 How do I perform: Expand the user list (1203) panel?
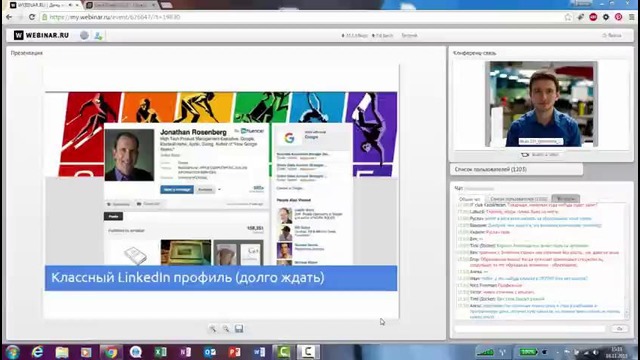coord(516,169)
